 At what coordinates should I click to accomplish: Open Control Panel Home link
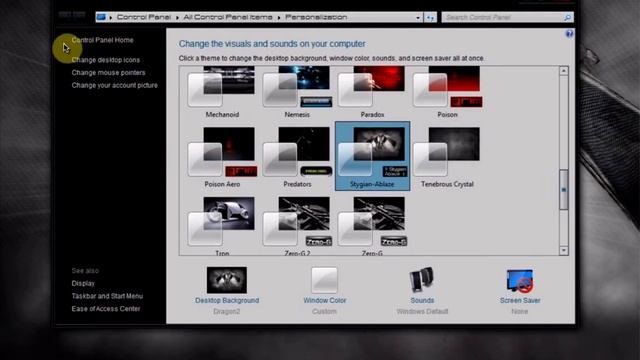(x=102, y=40)
